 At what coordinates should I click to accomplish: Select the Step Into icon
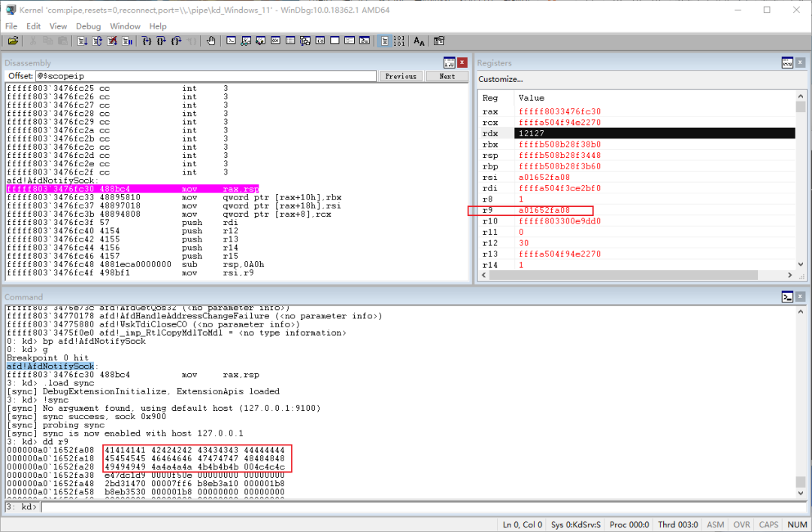(147, 41)
